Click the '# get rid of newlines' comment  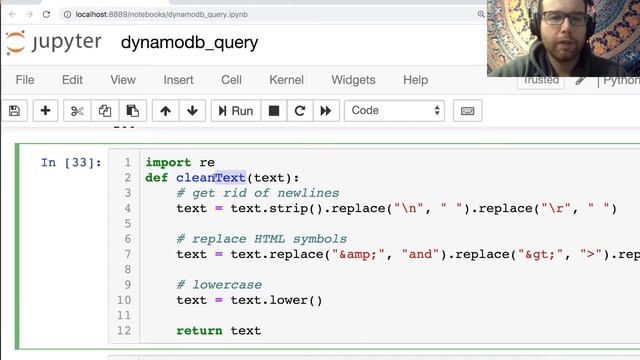[258, 193]
